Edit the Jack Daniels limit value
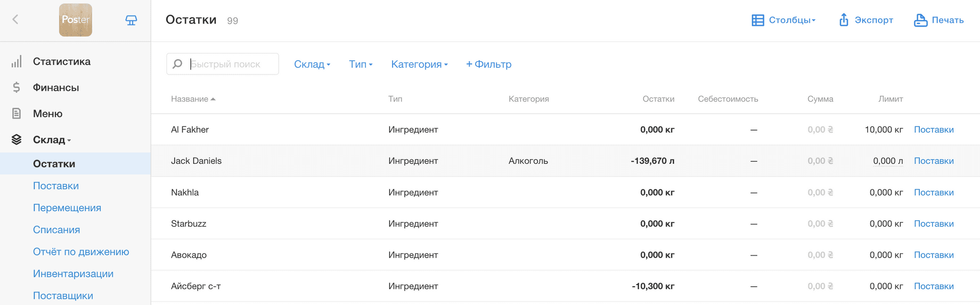Image resolution: width=980 pixels, height=305 pixels. point(888,161)
